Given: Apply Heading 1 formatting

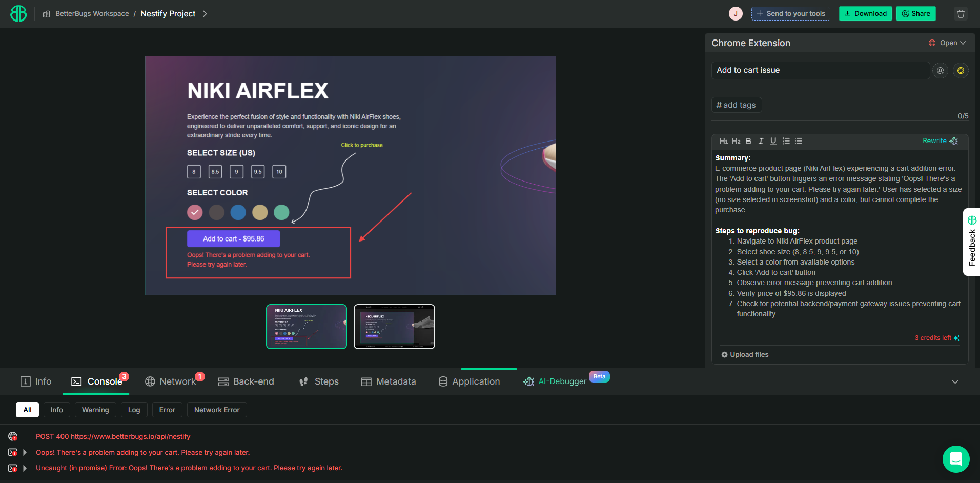Looking at the screenshot, I should click(724, 141).
